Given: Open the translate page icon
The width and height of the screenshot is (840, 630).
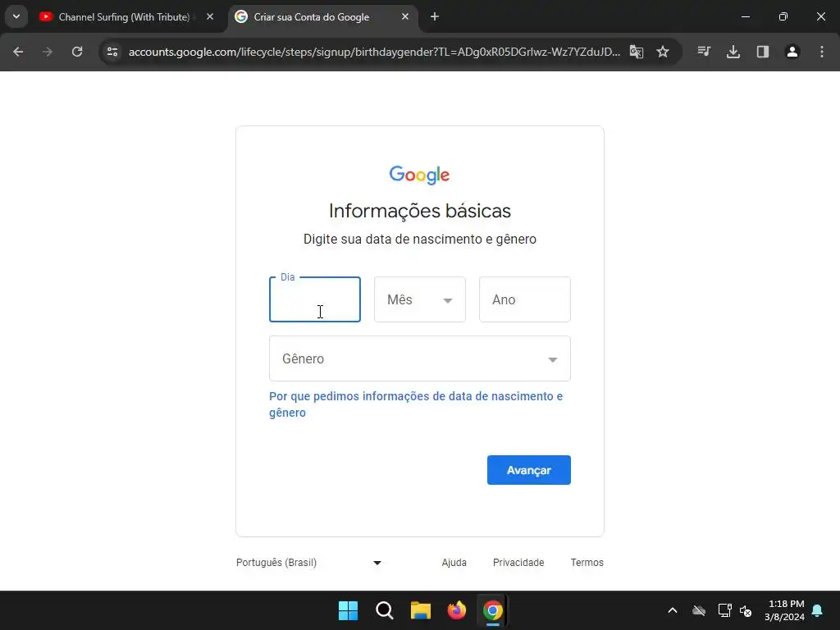Looking at the screenshot, I should pos(636,52).
